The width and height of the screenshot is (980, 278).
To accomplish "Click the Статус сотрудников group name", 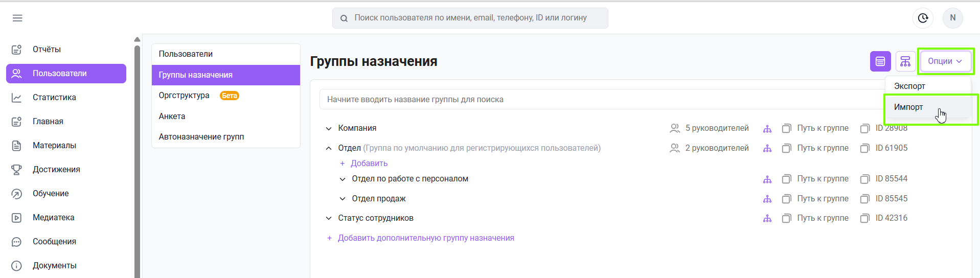I will tap(376, 218).
